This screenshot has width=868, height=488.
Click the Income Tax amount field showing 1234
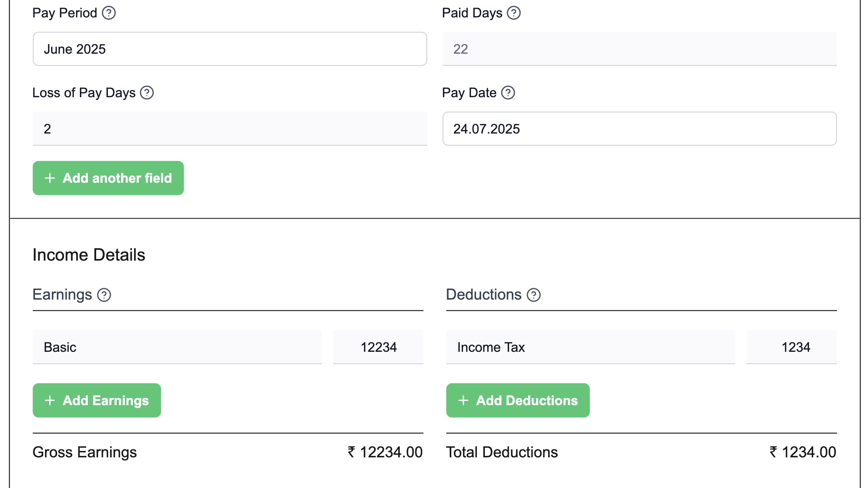(792, 347)
